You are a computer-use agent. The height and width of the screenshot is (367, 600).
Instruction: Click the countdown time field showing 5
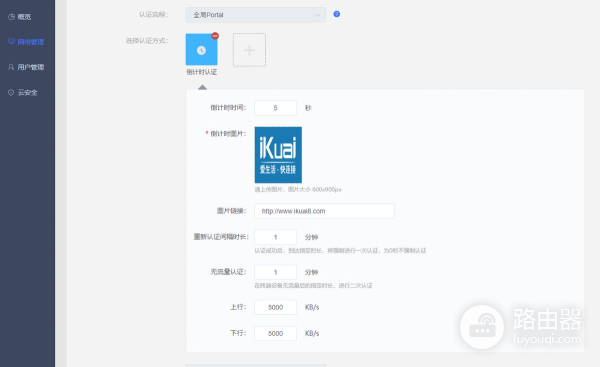pos(276,108)
